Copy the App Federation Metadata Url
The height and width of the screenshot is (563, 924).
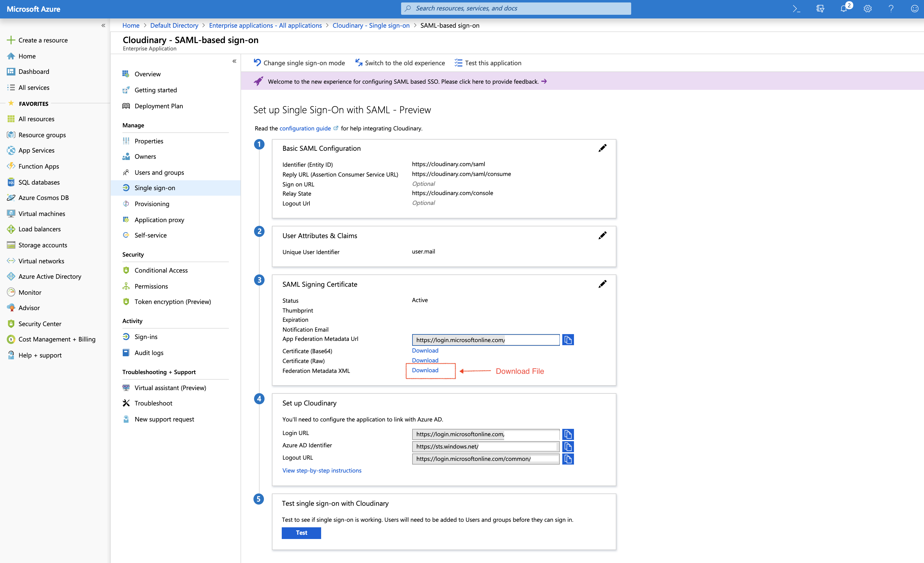pos(568,340)
